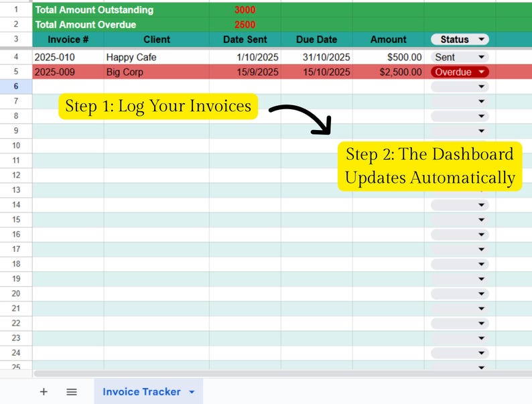This screenshot has width=532, height=404.
Task: Open status dropdown in row 24
Action: (x=460, y=353)
